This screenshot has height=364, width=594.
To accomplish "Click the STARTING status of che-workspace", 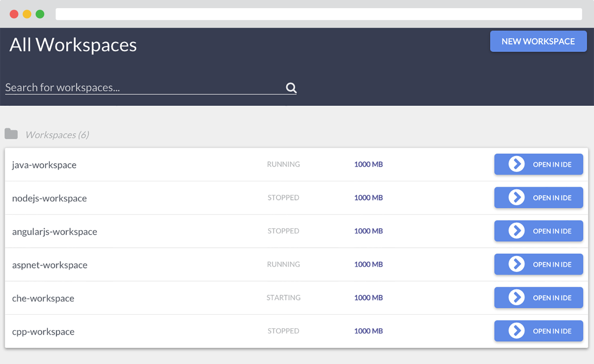I will [283, 298].
